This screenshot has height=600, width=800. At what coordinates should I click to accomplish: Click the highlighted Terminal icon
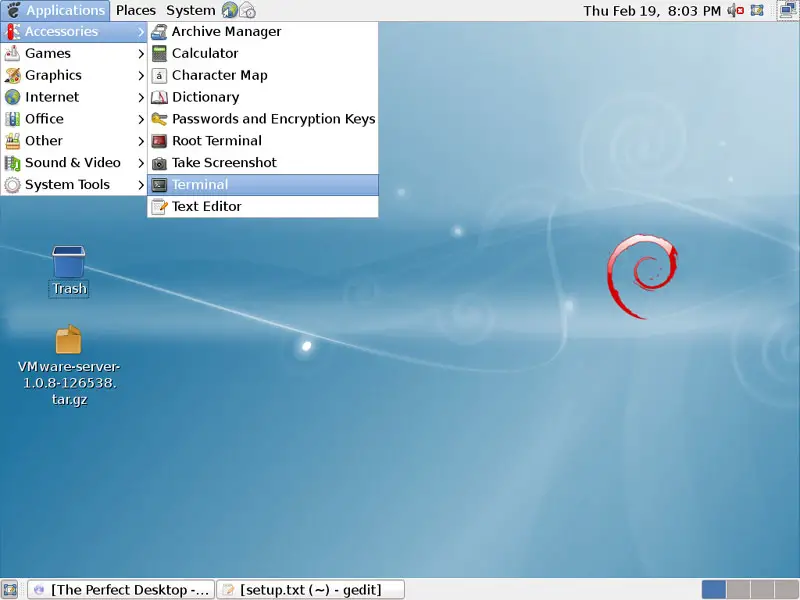[x=159, y=185]
